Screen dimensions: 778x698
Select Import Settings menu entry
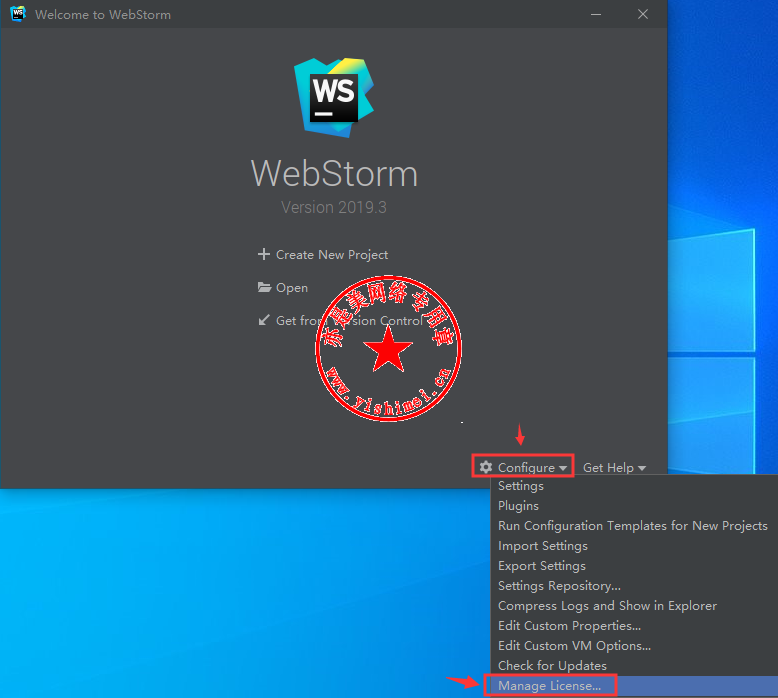pyautogui.click(x=634, y=546)
